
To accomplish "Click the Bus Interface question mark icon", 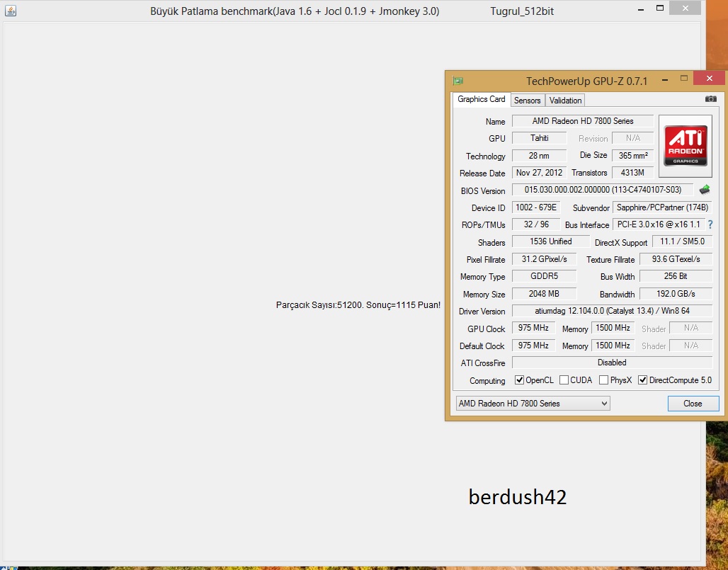I will point(710,224).
